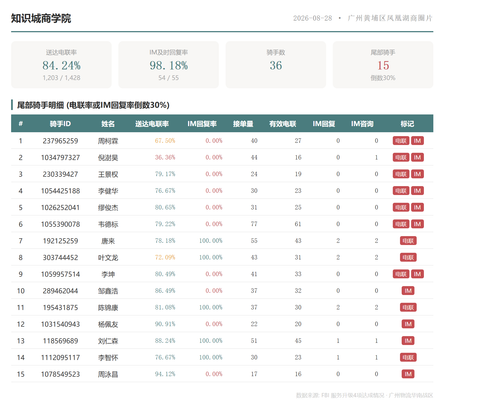The image size is (500, 410).
Task: Click the IM tag in row 1059957514
Action: pos(417,274)
